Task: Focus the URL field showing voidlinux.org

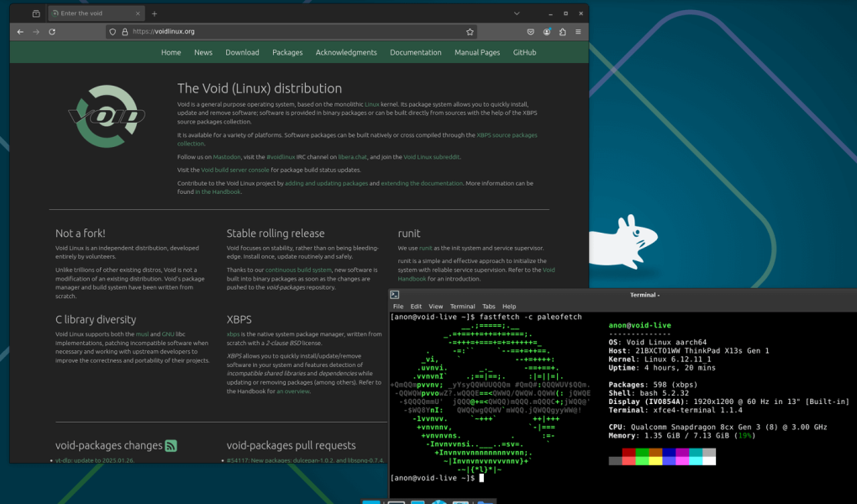Action: coord(292,32)
